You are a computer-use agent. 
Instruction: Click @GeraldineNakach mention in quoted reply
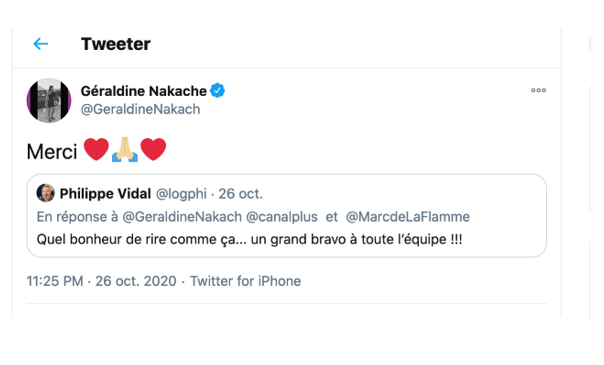click(182, 217)
